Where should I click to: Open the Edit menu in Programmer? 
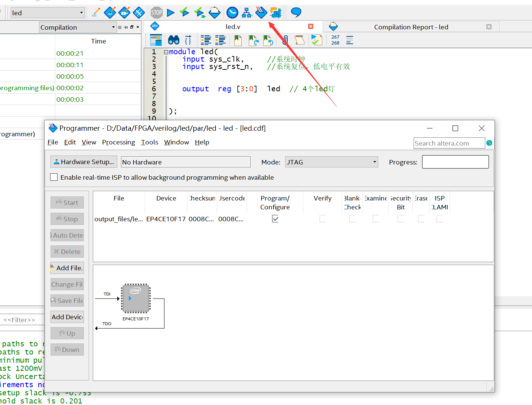(70, 142)
